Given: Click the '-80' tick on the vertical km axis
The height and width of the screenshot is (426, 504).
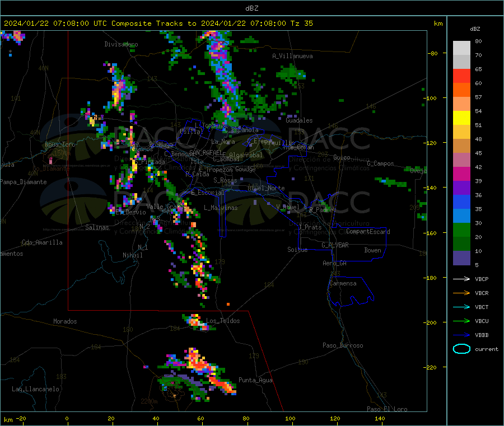Looking at the screenshot, I should coord(433,53).
